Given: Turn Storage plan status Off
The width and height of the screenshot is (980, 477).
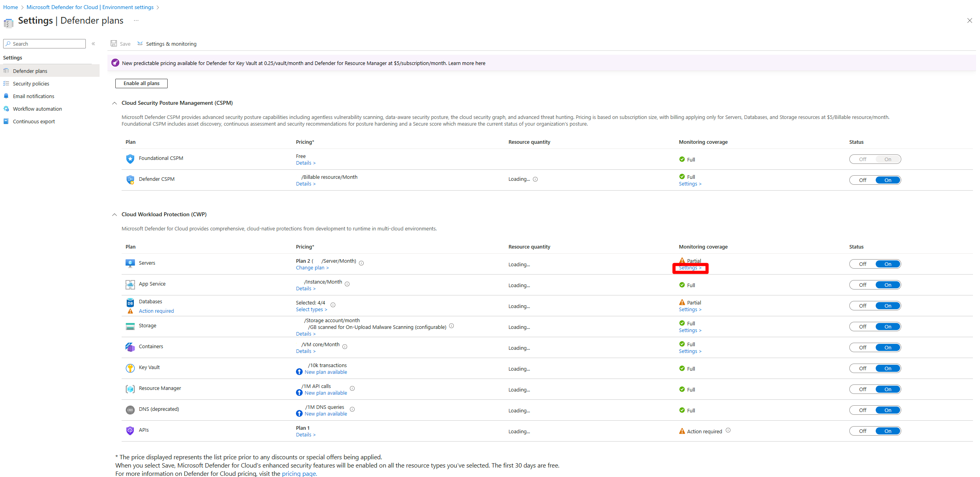Looking at the screenshot, I should click(x=862, y=327).
